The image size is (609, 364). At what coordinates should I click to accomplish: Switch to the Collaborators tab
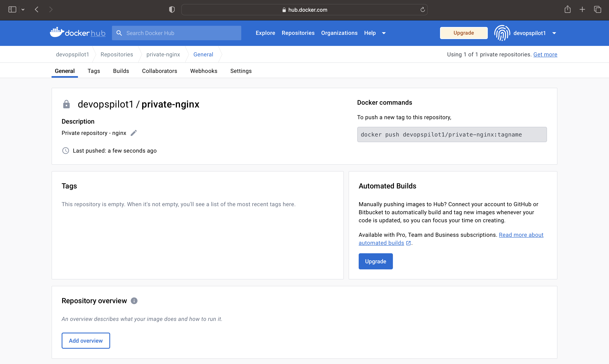pyautogui.click(x=159, y=71)
